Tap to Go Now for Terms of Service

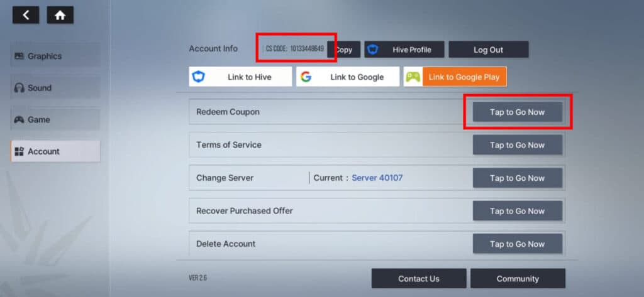pyautogui.click(x=517, y=145)
